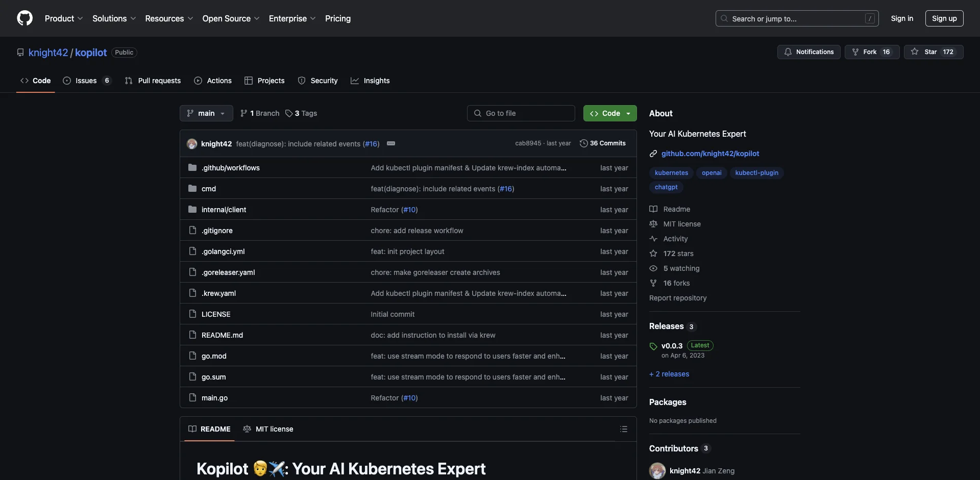The height and width of the screenshot is (480, 980).
Task: Switch to the Pull requests tab
Action: coord(153,81)
